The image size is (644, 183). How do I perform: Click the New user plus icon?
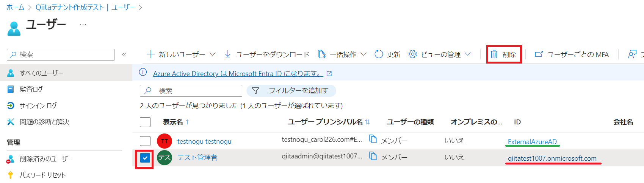(x=150, y=54)
